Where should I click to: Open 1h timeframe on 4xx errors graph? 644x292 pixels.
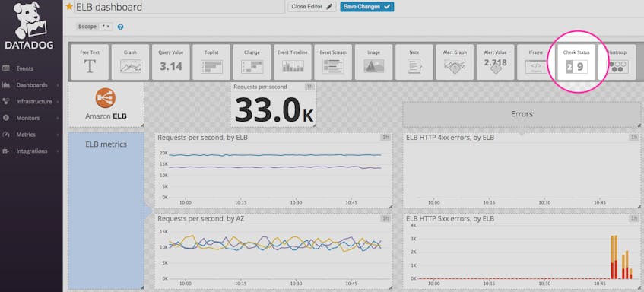634,137
